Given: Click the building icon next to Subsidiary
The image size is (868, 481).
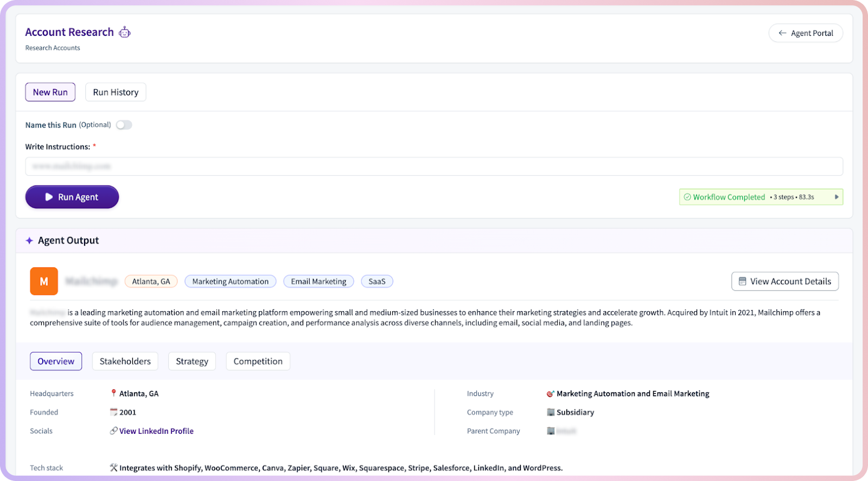Looking at the screenshot, I should (x=551, y=412).
